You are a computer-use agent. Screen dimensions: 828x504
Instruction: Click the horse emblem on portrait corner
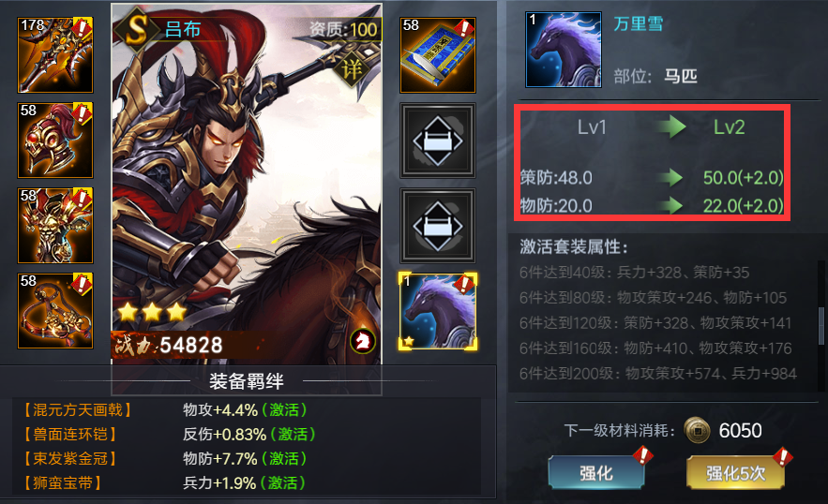[363, 341]
